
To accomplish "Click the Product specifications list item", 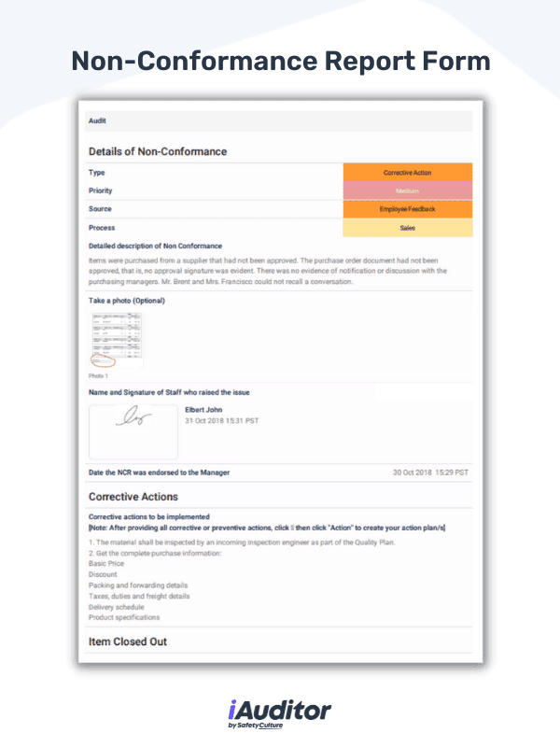I will coord(124,617).
